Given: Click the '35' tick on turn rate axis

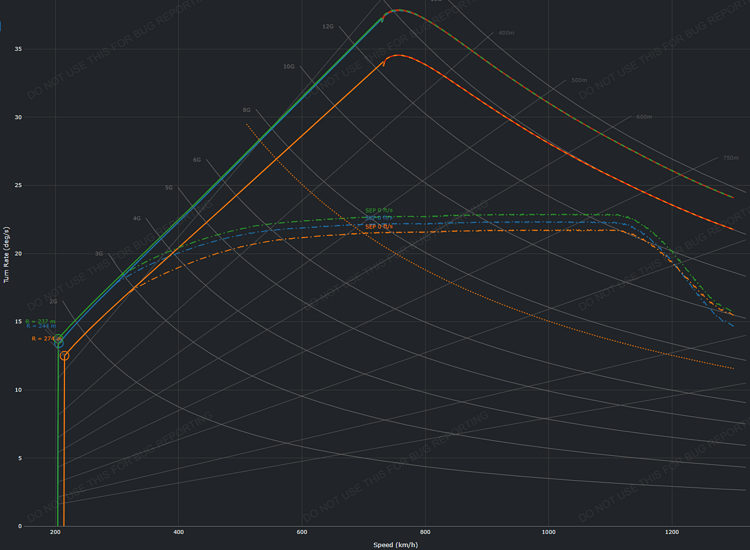Looking at the screenshot, I should click(x=18, y=49).
